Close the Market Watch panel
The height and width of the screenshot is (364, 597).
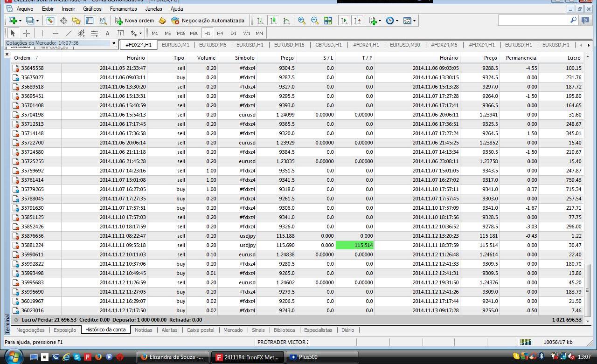tap(114, 43)
